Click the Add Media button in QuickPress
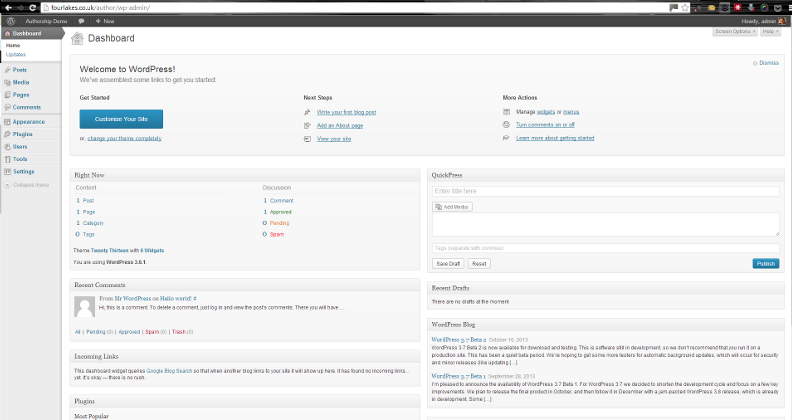Image resolution: width=792 pixels, height=420 pixels. [452, 206]
